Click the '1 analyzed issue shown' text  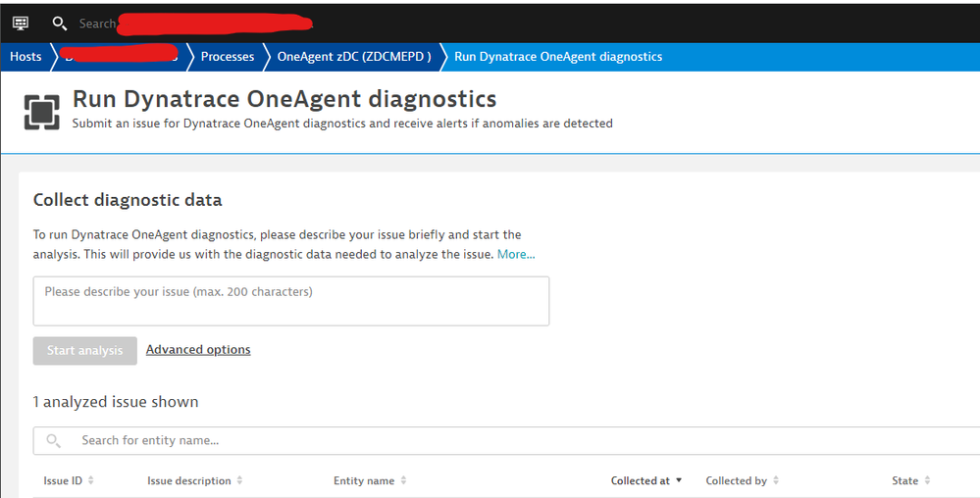[x=116, y=402]
